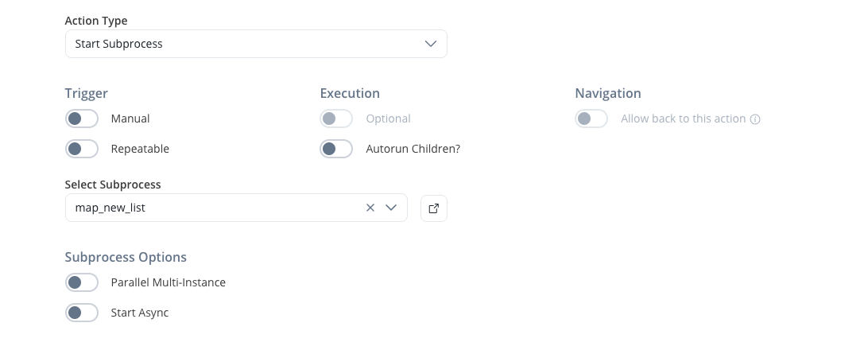Toggle the Optional execution switch
The height and width of the screenshot is (350, 868).
[x=336, y=119]
